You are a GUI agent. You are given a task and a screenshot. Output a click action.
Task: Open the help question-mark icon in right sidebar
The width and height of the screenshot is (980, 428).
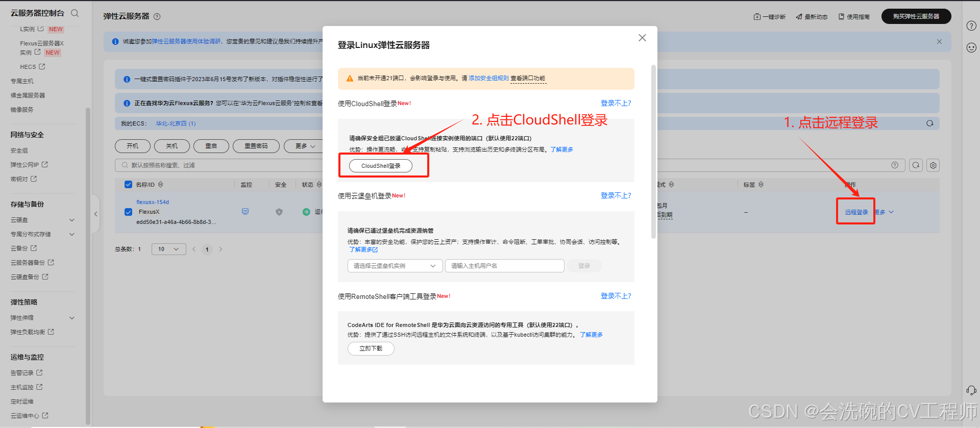pos(971,26)
